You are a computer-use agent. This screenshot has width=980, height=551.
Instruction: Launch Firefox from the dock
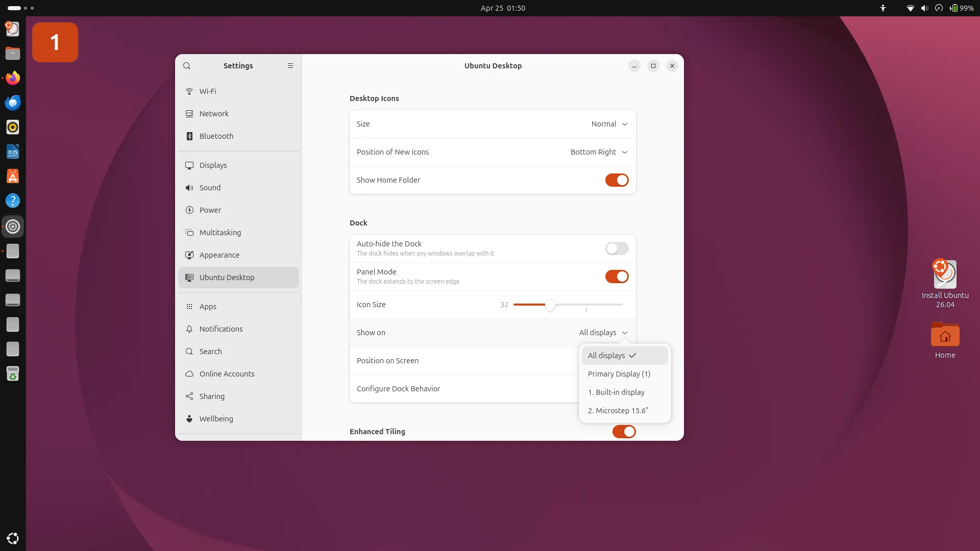tap(13, 78)
